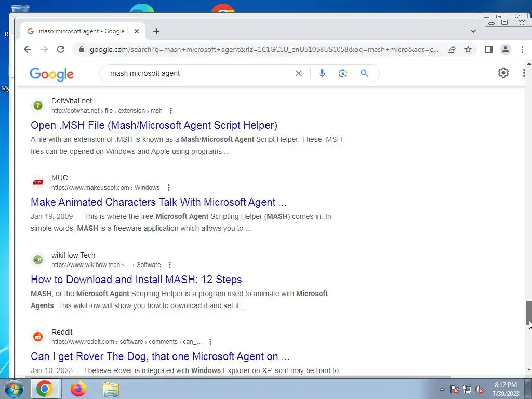Open the Open .MSH File result link

point(154,125)
